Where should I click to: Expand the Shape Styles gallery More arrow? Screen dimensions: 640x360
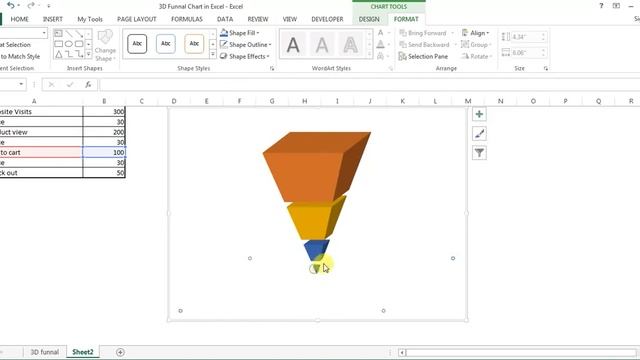pos(213,54)
